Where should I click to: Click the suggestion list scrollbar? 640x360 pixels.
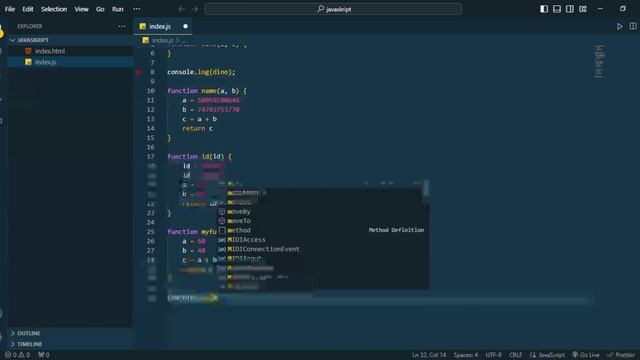426,188
